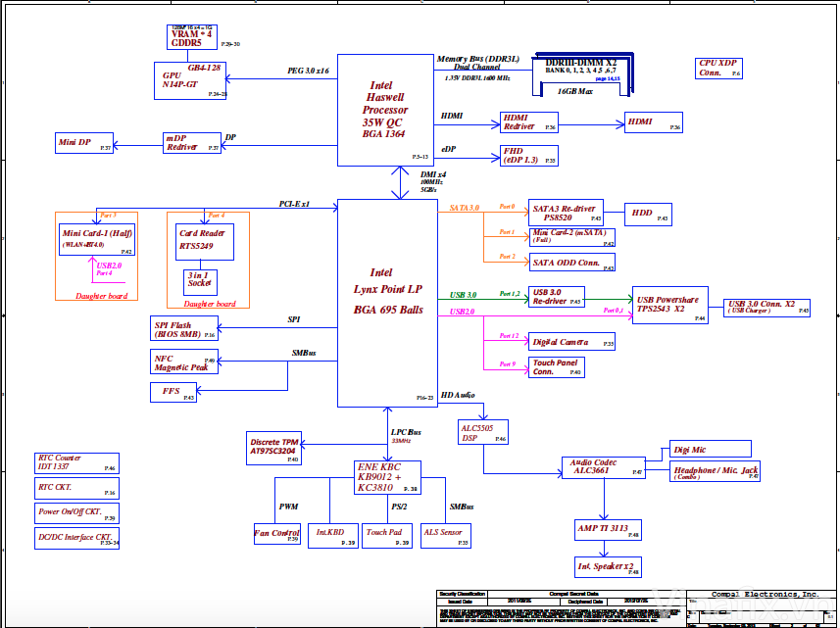Click the HDMI Redriver box
Screen dimensions: 840x628
(529, 122)
